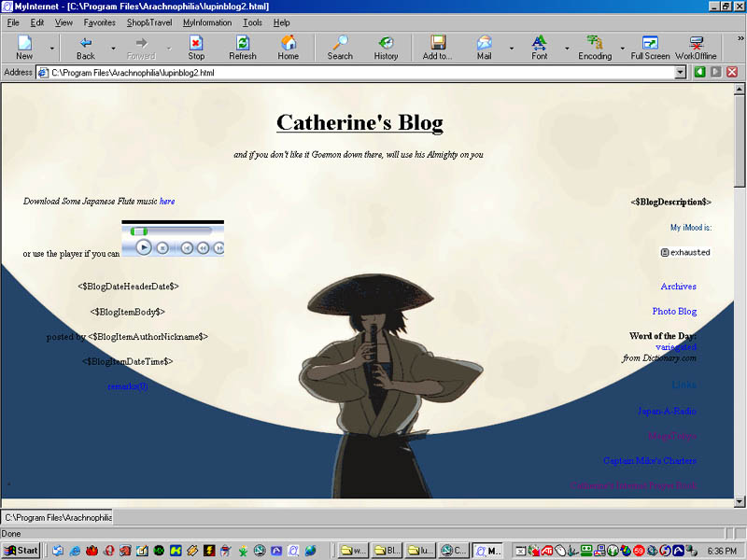Open the View menu
The image size is (747, 560).
coord(63,22)
